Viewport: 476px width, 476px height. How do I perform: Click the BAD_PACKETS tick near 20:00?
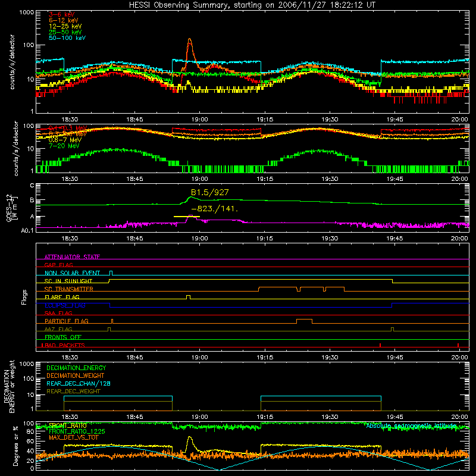458,345
